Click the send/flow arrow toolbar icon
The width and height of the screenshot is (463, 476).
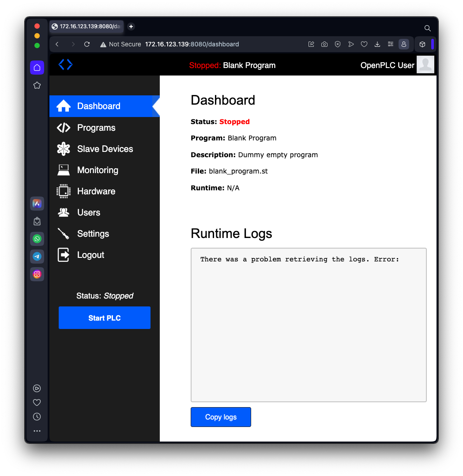coord(351,44)
